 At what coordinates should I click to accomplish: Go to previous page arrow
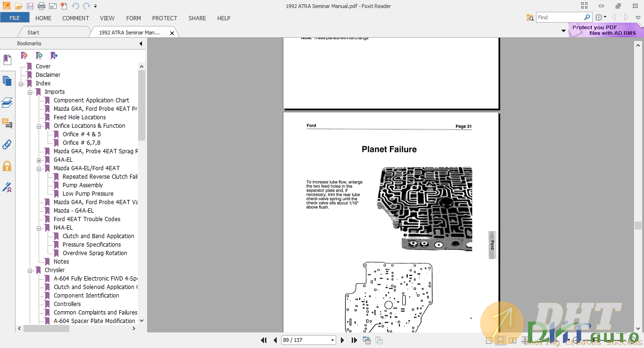[275, 340]
